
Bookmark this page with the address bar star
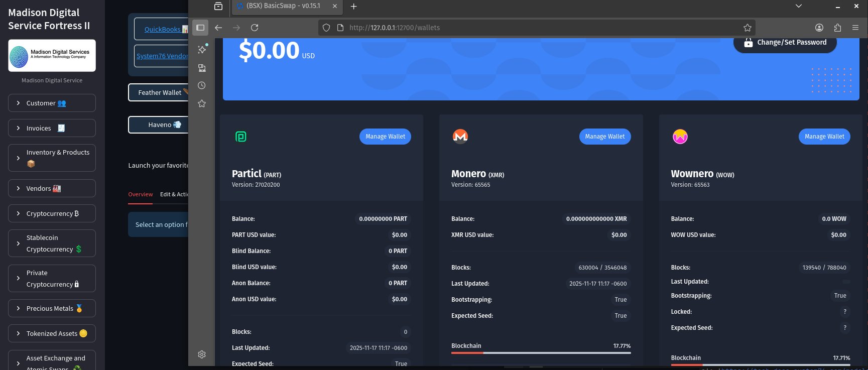(747, 28)
